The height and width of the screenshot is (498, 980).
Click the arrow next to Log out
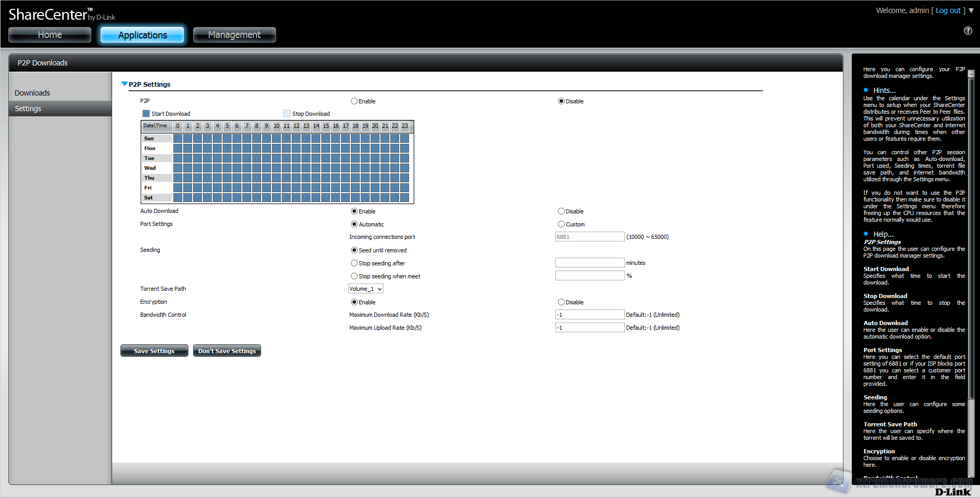971,10
